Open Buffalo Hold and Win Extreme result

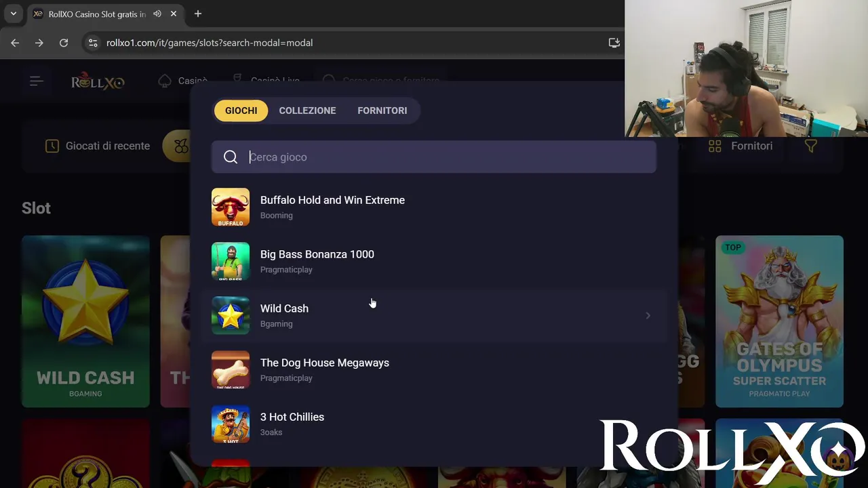tap(434, 207)
